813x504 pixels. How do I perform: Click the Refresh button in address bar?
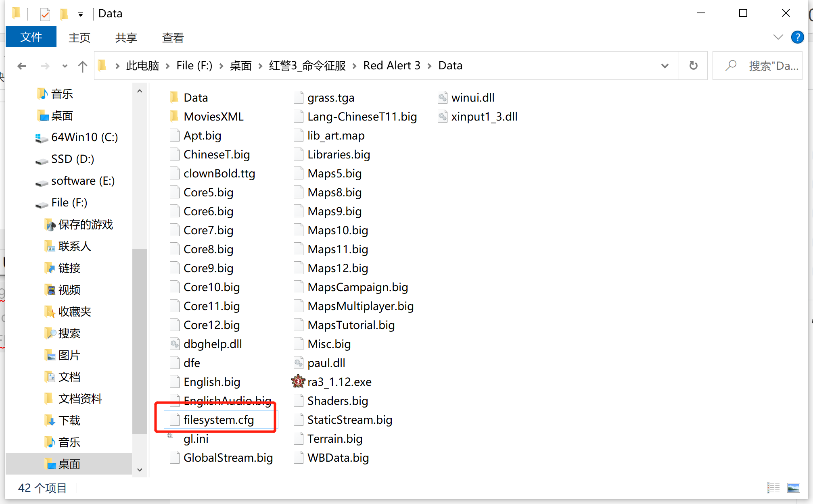click(693, 66)
